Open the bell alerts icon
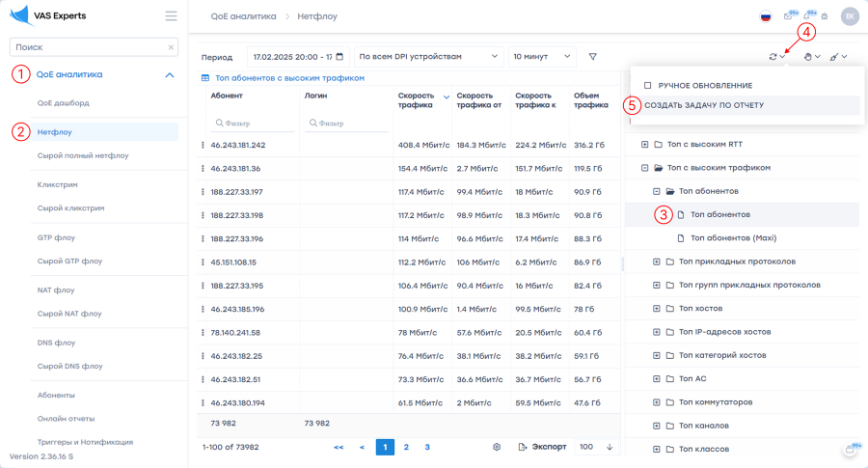 click(806, 16)
